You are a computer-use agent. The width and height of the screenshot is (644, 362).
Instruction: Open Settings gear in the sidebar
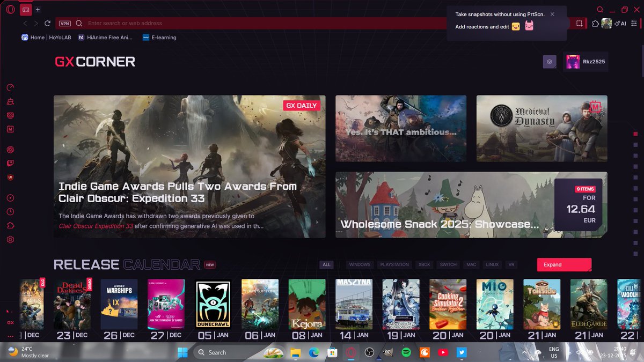pos(10,240)
